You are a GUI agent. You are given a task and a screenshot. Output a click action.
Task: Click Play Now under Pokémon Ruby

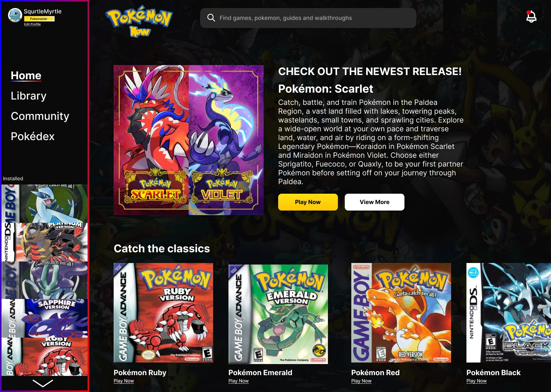(x=124, y=381)
